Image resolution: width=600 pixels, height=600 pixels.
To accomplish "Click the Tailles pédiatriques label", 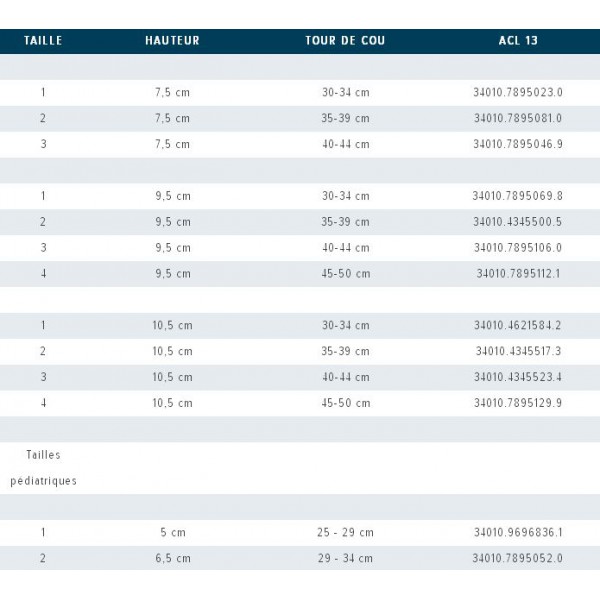I will coord(43,468).
